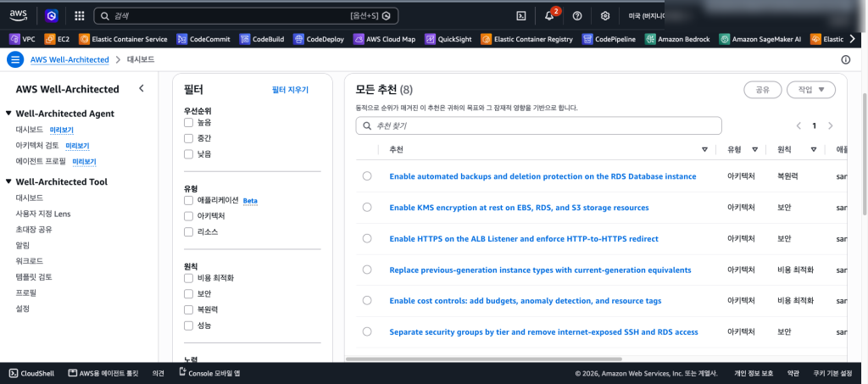Viewport: 868px width, 384px height.
Task: Check the 리소스 type filter
Action: click(189, 231)
